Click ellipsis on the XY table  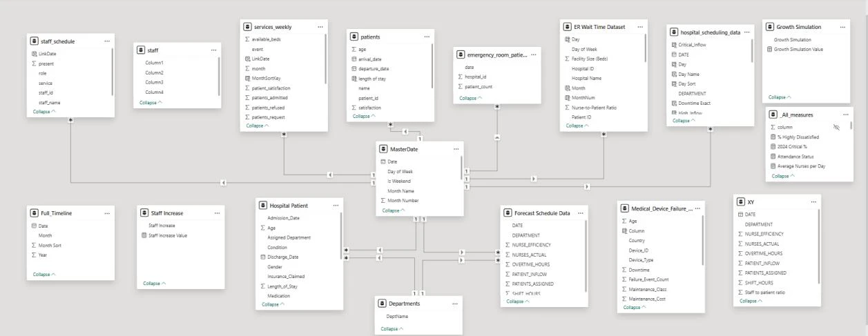coord(813,202)
